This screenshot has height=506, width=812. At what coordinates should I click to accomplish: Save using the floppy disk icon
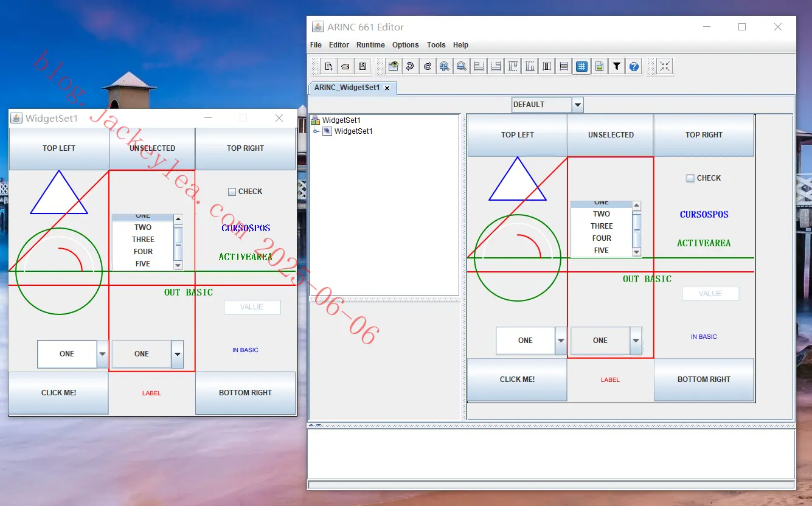pyautogui.click(x=363, y=66)
